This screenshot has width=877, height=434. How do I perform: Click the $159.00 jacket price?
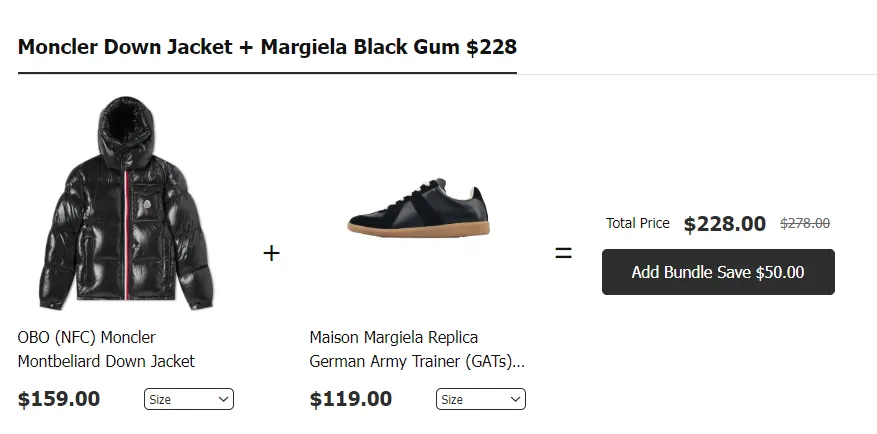pos(59,399)
